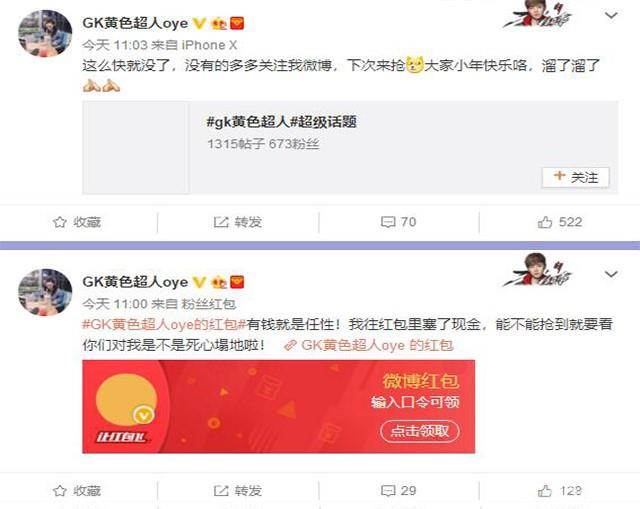Click the yellow circle avatar on the red envelope banner
Viewport: 640px width, 509px height.
[127, 400]
